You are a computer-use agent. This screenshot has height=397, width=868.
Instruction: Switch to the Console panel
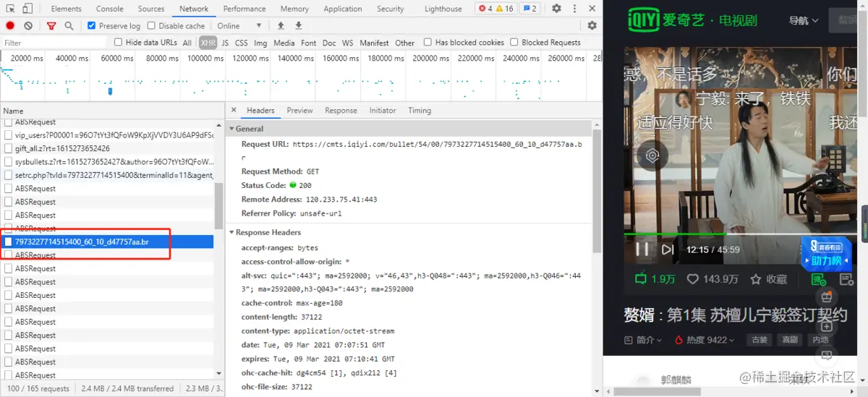[110, 9]
